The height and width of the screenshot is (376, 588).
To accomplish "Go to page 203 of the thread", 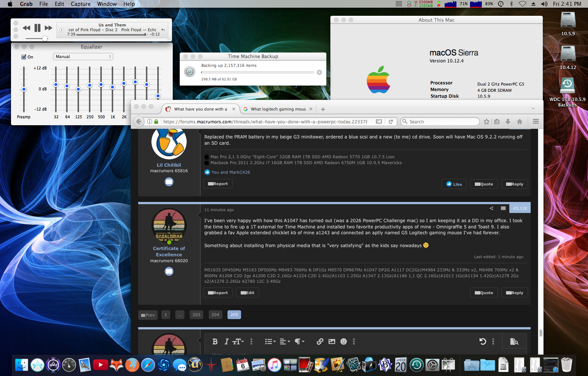I will [x=197, y=315].
